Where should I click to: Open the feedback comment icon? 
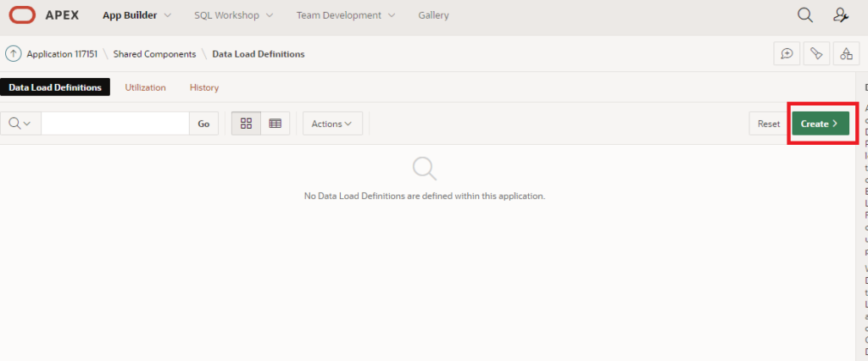[787, 53]
